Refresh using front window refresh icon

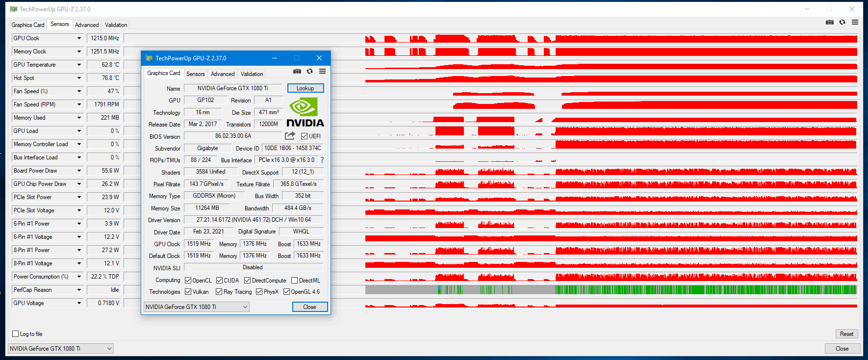pyautogui.click(x=309, y=71)
